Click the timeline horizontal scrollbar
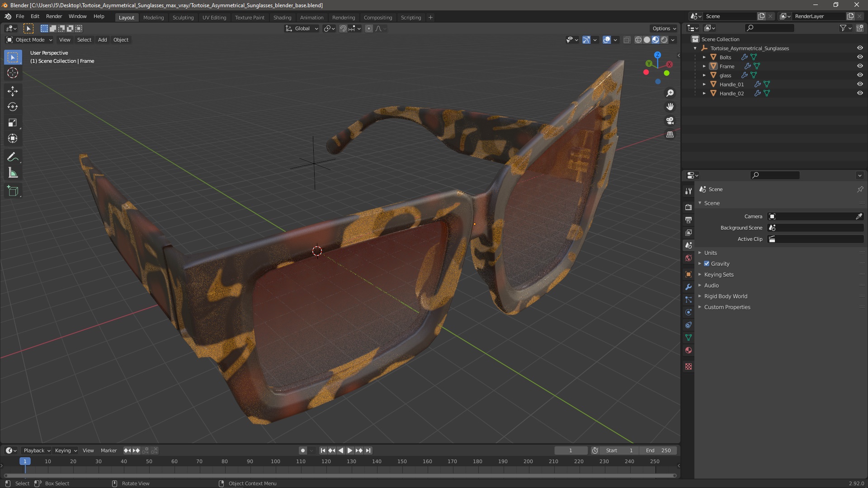The image size is (868, 488). (x=340, y=475)
